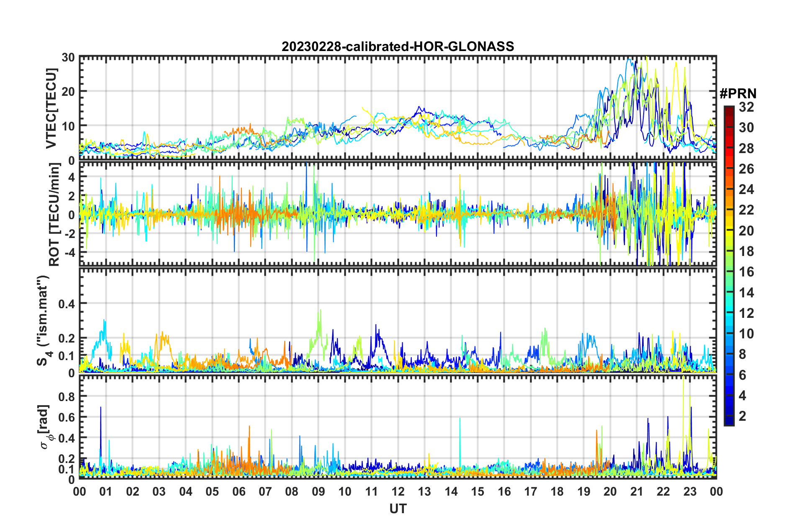Click UT axis hour label 21
This screenshot has height=532, width=796.
click(x=637, y=491)
